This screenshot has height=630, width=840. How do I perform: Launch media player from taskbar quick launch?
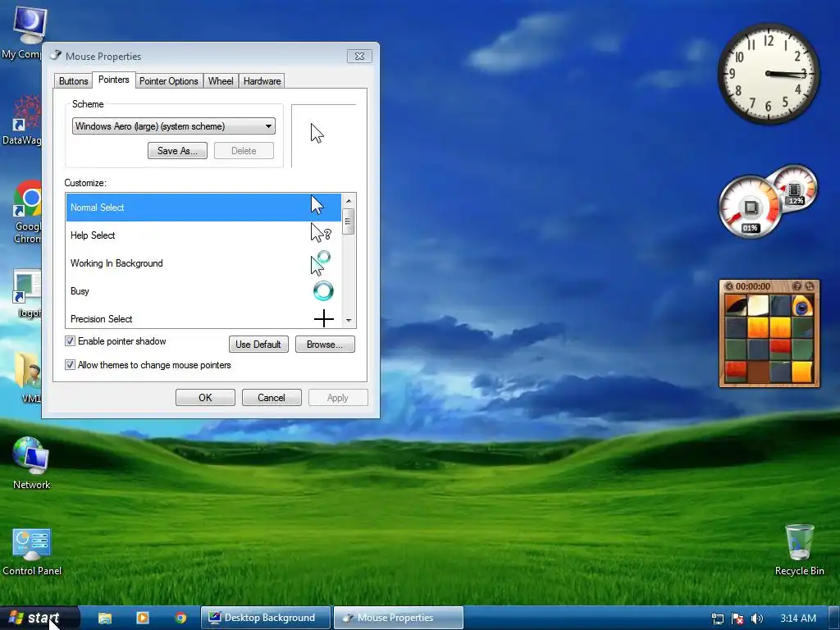click(143, 618)
